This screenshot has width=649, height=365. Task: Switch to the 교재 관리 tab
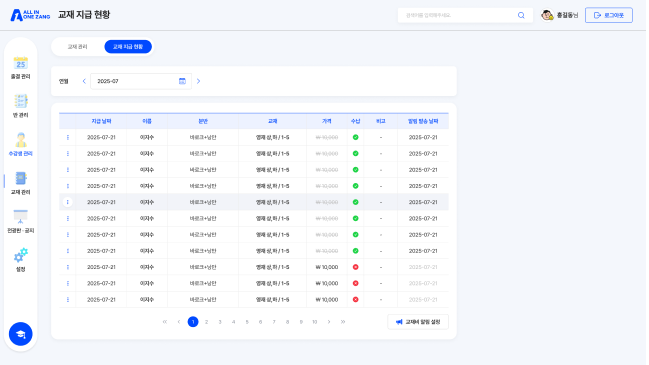[x=77, y=47]
